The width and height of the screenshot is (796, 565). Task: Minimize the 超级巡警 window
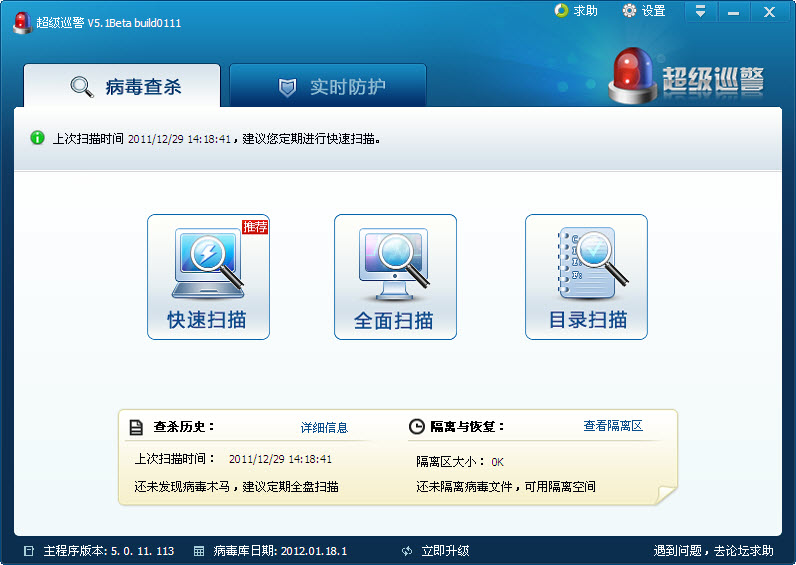tap(733, 12)
